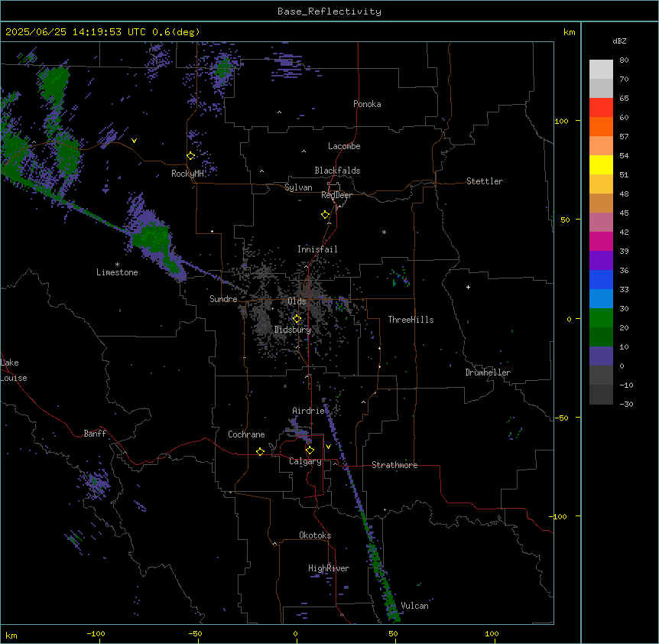Click the HighRiver label

click(329, 568)
